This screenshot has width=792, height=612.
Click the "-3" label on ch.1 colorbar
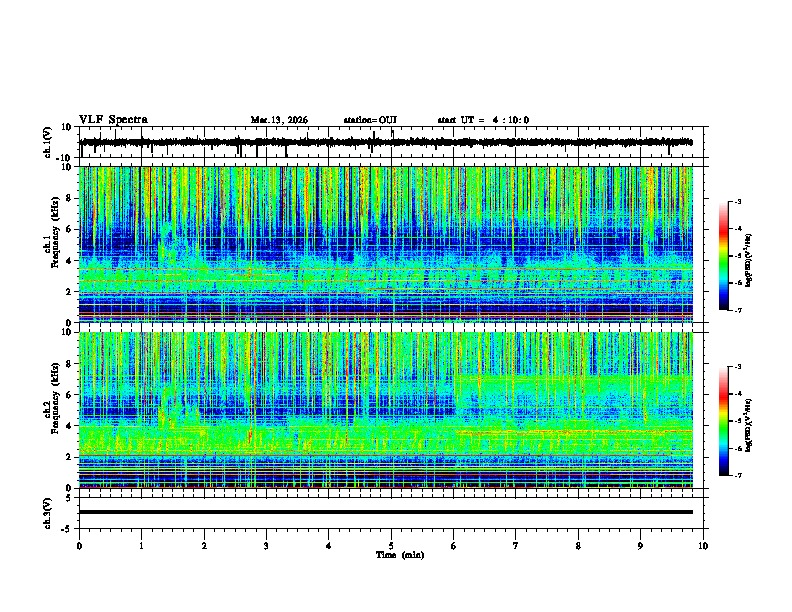click(x=737, y=201)
